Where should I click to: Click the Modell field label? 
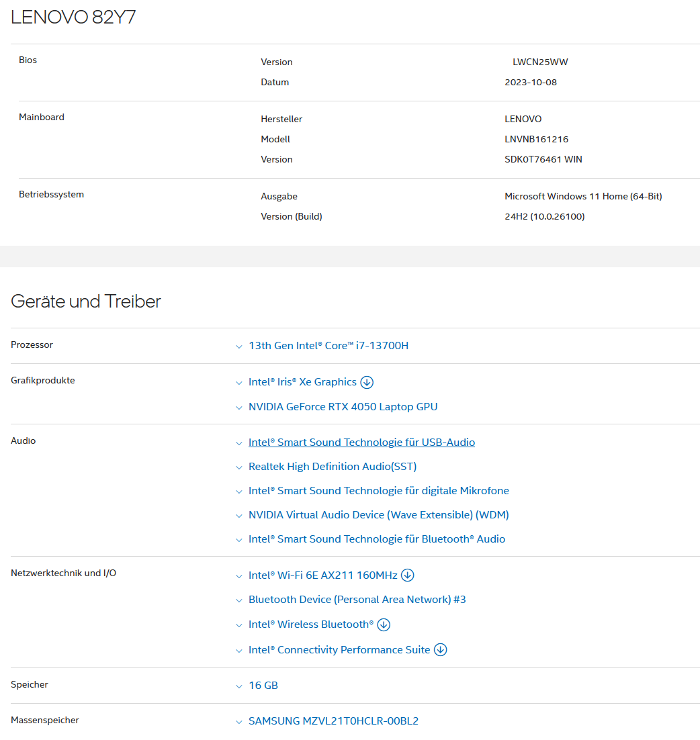(x=275, y=139)
